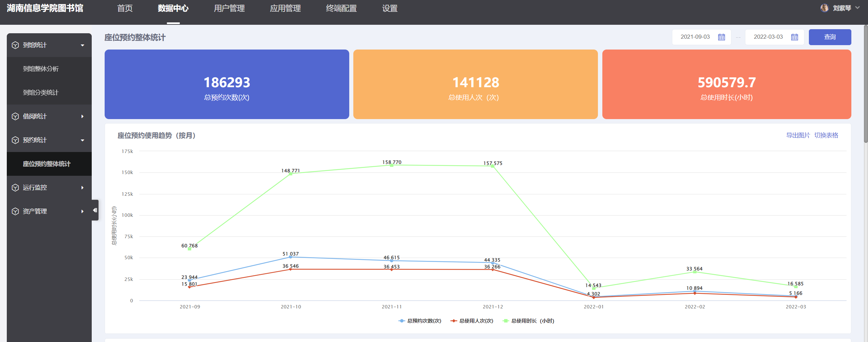Image resolution: width=868 pixels, height=342 pixels.
Task: Click the cube icon beside 借阅统计
Action: (x=15, y=116)
